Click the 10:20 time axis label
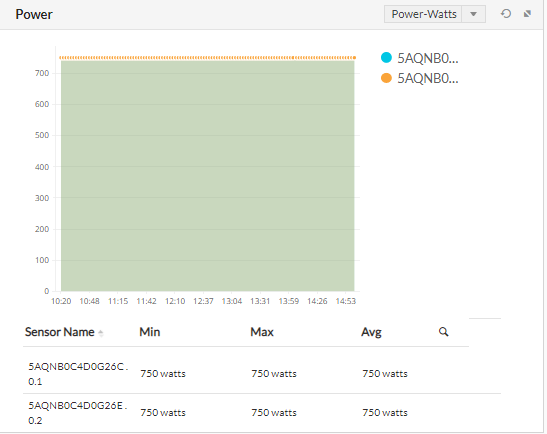Viewport: 547px width, 434px height. (x=61, y=301)
